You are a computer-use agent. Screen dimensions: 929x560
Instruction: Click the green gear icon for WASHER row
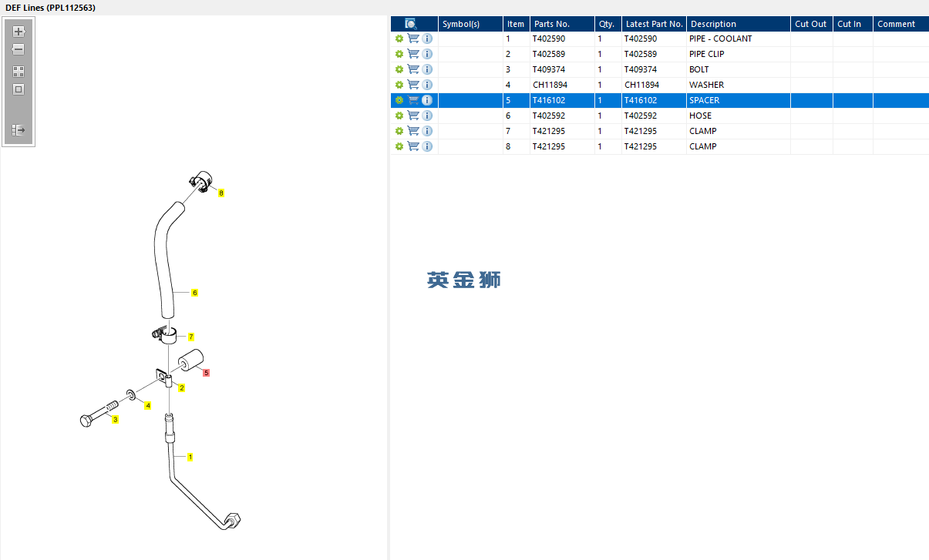[399, 85]
